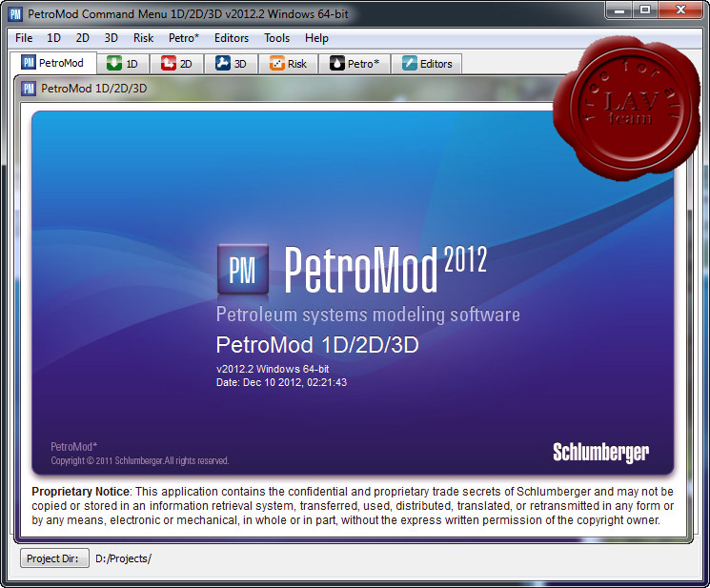
Task: Click the 'Date: Dec 10 2012, 02:21:43' text
Action: 281,382
